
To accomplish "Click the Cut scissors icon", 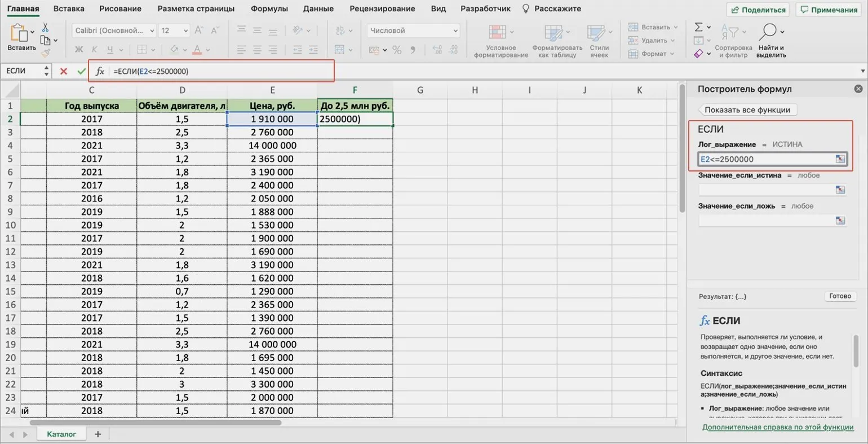I will 45,28.
